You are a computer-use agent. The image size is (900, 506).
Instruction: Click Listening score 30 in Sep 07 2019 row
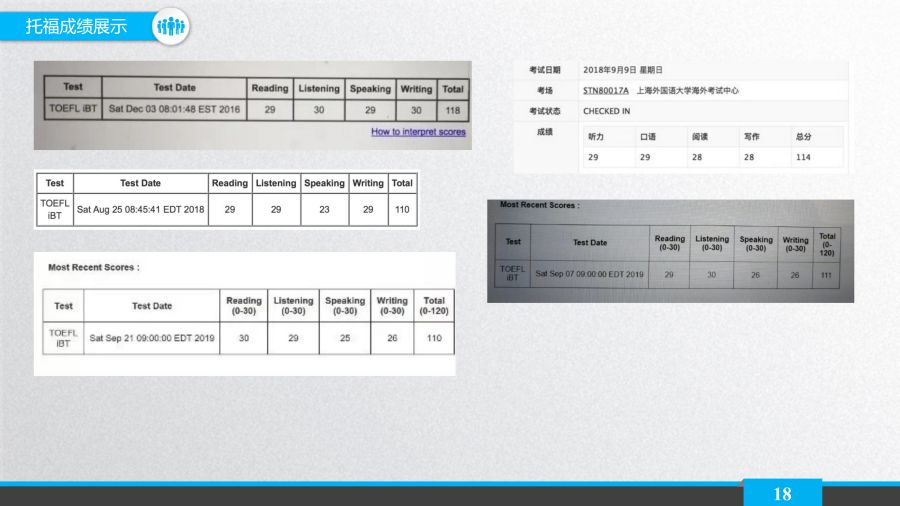click(x=712, y=275)
